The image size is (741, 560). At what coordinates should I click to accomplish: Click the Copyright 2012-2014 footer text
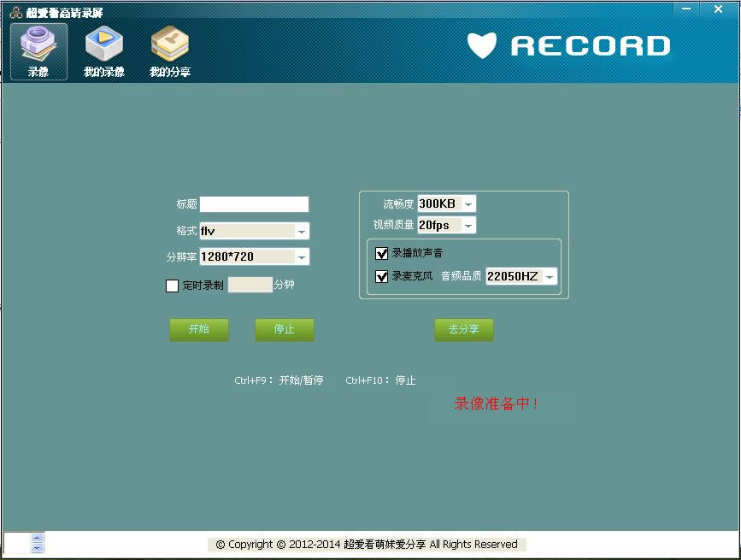(367, 545)
